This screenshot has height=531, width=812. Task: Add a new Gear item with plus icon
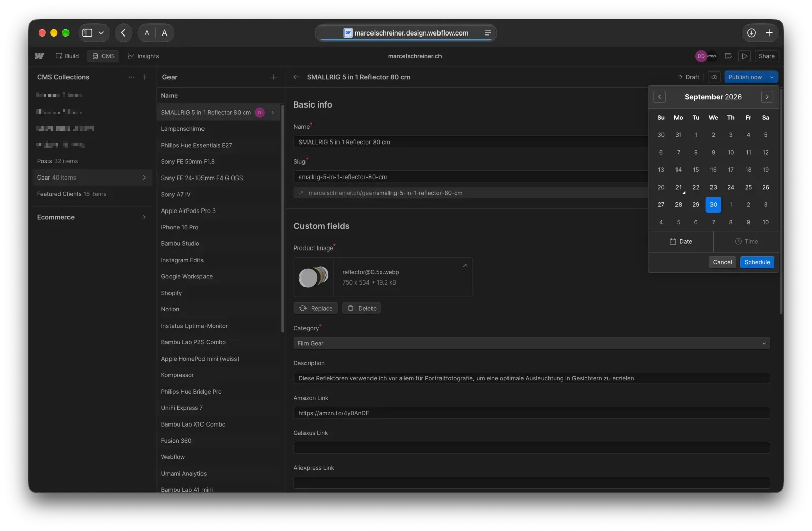274,77
